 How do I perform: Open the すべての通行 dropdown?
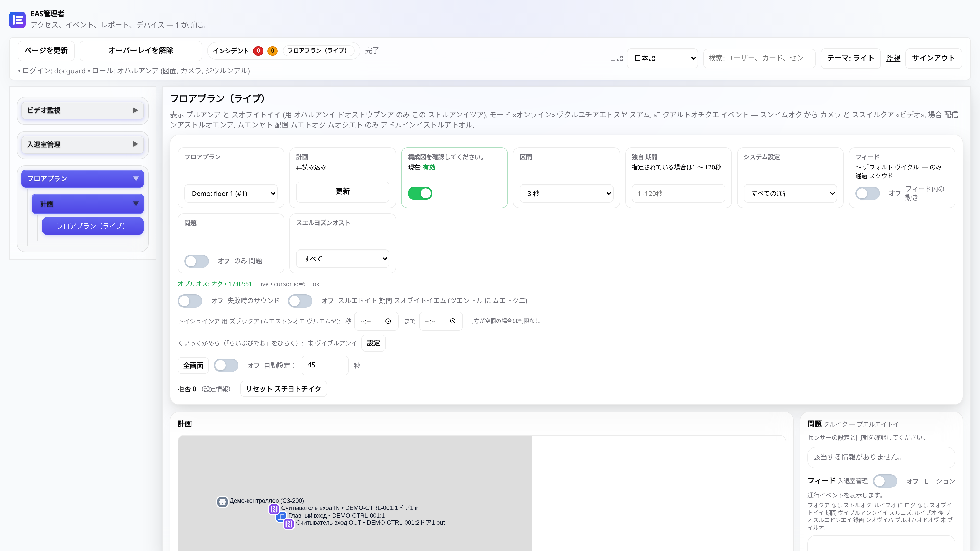[x=790, y=194]
